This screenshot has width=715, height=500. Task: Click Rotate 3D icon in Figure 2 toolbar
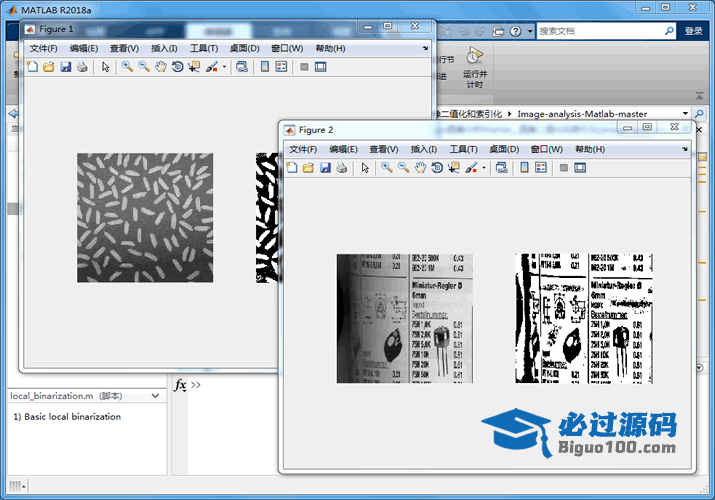click(x=437, y=168)
